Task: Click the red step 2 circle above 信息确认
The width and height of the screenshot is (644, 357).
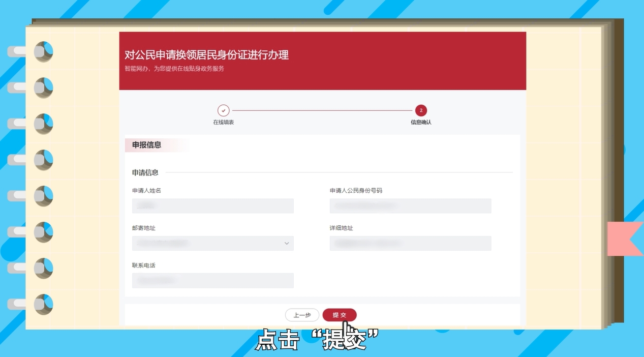Action: [421, 110]
